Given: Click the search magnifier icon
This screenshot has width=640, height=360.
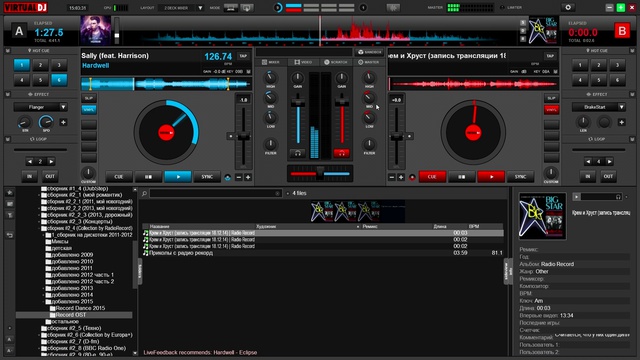Looking at the screenshot, I should click(144, 193).
